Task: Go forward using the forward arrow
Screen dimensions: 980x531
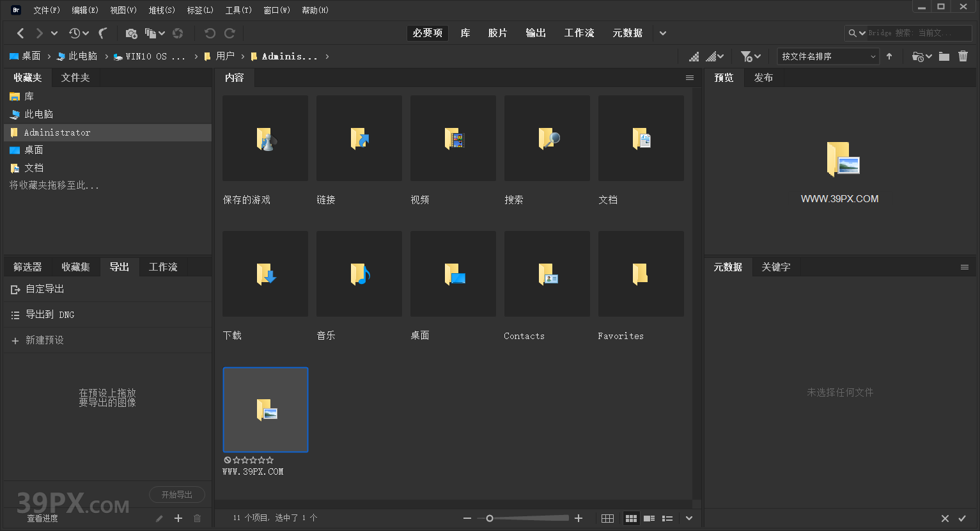Action: [x=39, y=33]
